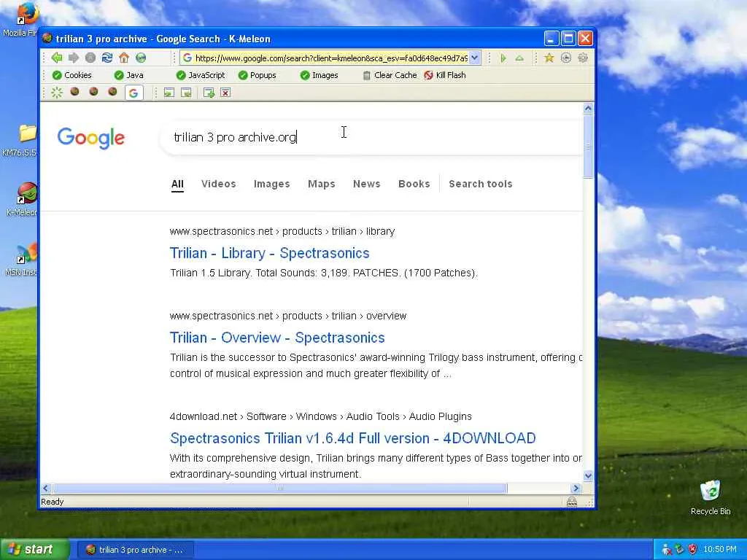
Task: Click the breadcrumb ending in 'trilian › library'
Action: [282, 231]
